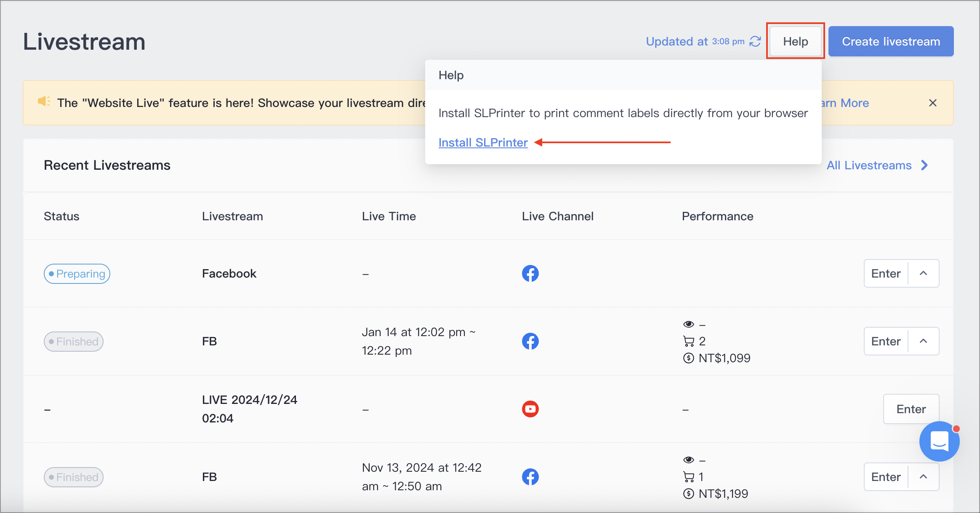The image size is (980, 513).
Task: Click Create livestream button
Action: [891, 41]
